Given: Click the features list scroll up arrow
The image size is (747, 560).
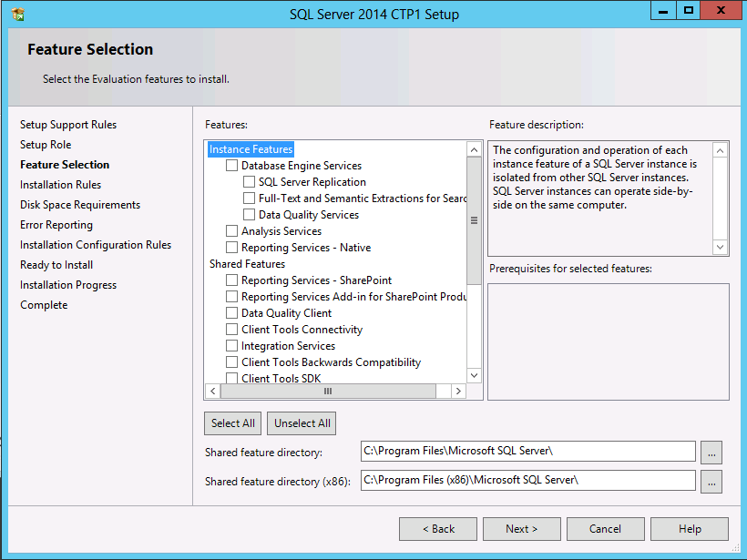Looking at the screenshot, I should (474, 149).
